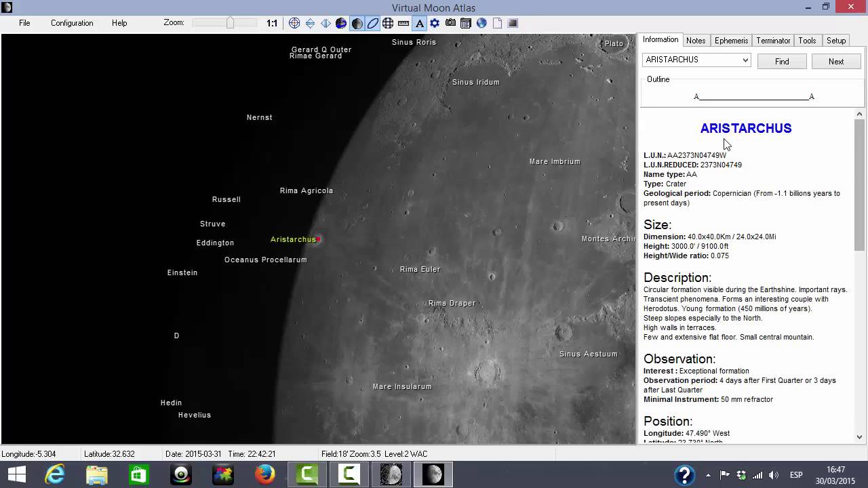868x488 pixels.
Task: Click the info panel scrollbar down arrow
Action: point(860,437)
